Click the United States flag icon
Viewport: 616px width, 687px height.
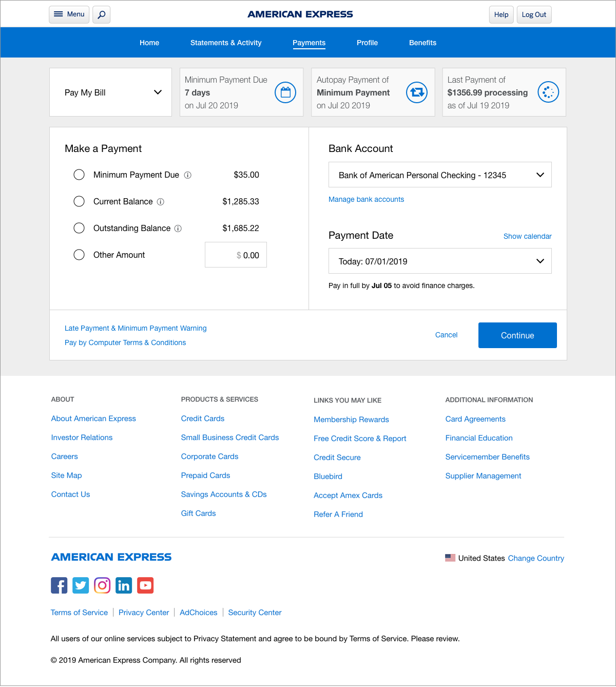click(x=450, y=558)
